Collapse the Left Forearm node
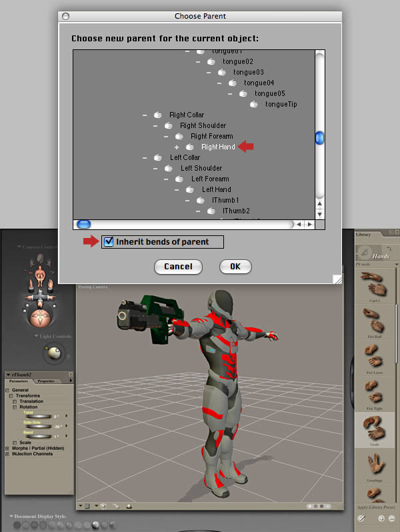Image resolution: width=400 pixels, height=532 pixels. point(166,179)
